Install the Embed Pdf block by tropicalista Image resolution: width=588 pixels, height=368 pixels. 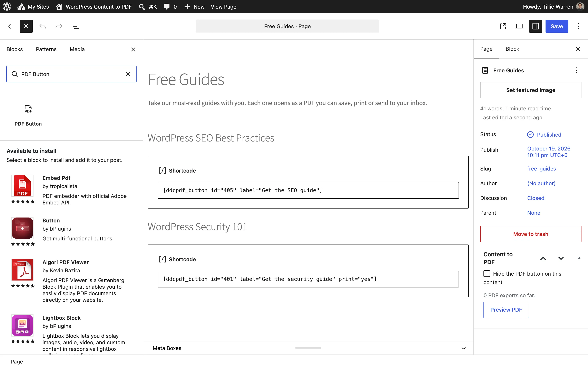[x=71, y=190]
